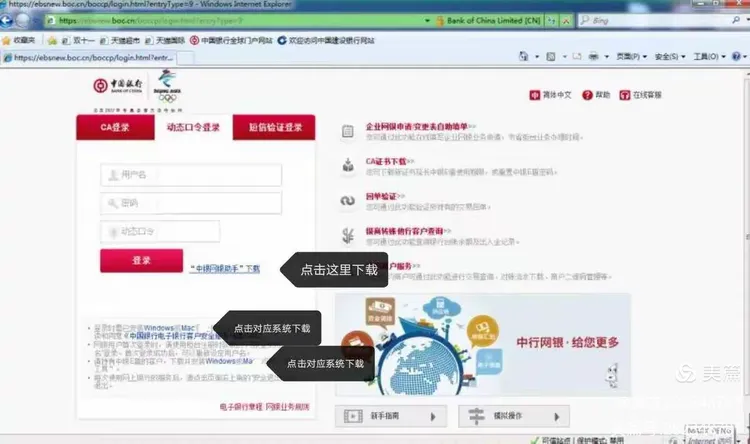Open the 电子银行章程 footer link
The image size is (750, 444).
click(241, 407)
